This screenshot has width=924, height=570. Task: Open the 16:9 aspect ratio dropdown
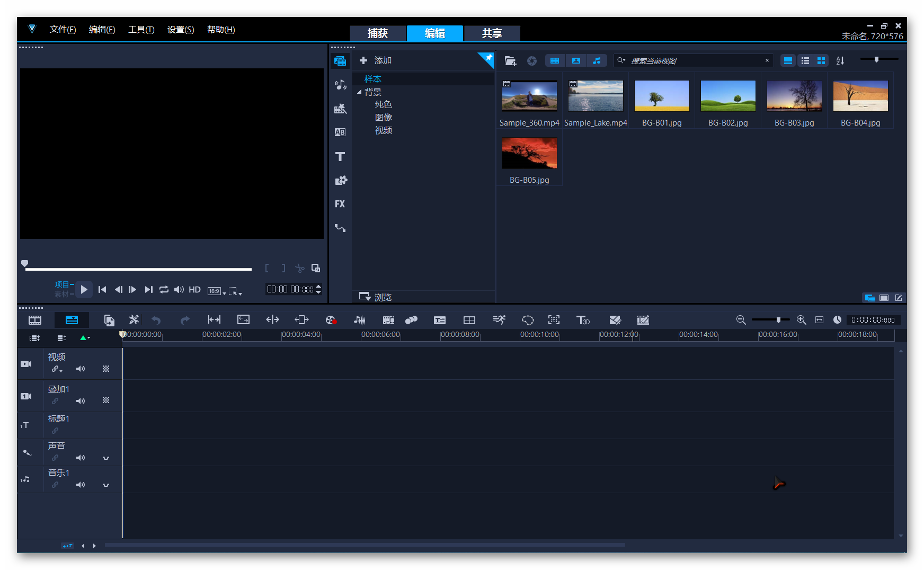pyautogui.click(x=216, y=291)
